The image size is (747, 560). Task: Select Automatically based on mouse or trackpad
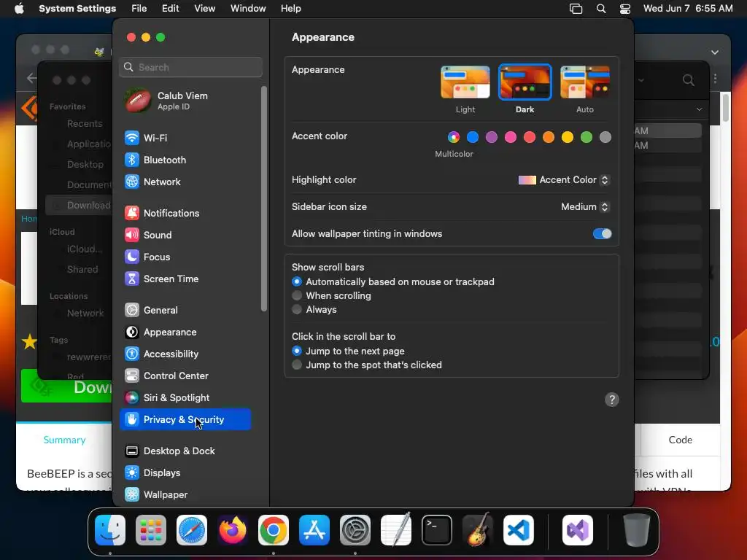click(297, 282)
